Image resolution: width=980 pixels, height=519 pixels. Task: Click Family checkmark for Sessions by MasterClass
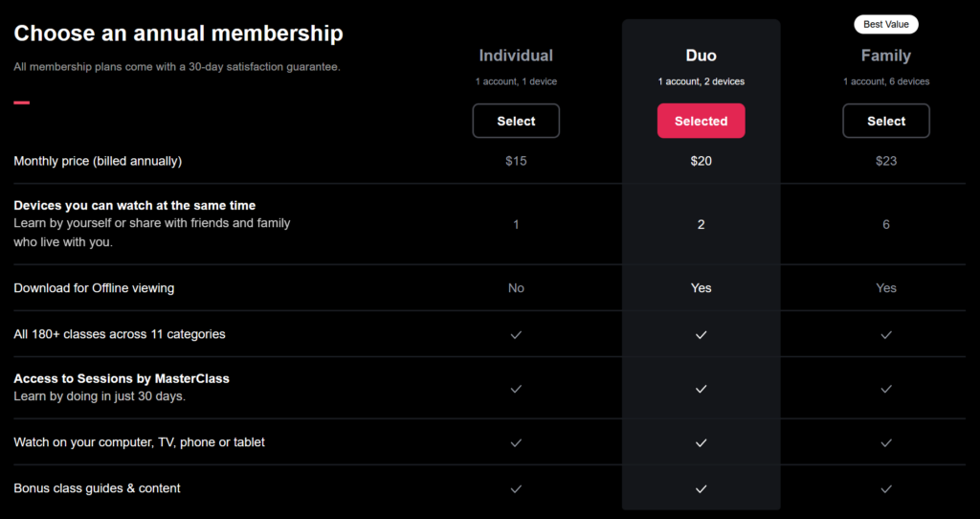(885, 389)
